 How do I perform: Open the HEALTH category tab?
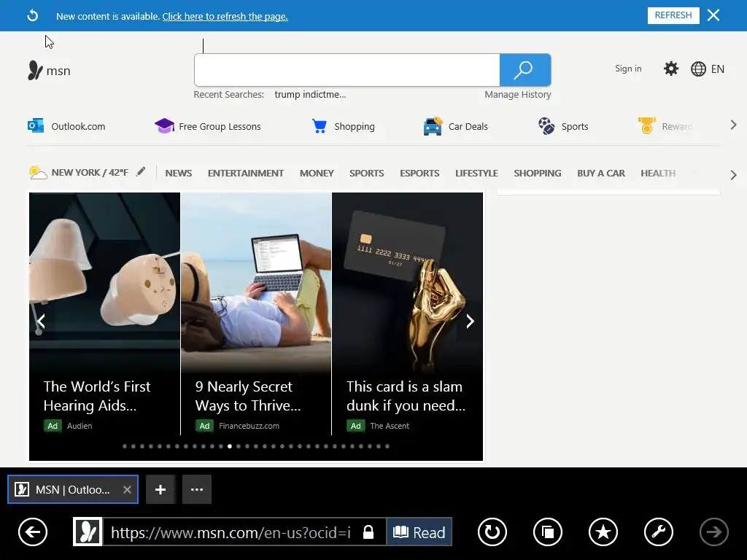point(658,174)
